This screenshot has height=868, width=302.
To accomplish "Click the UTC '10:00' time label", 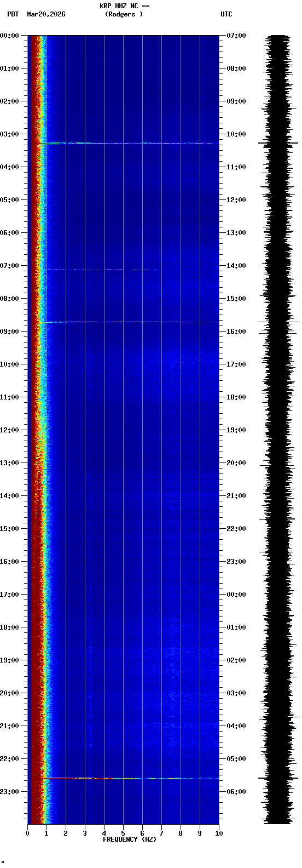I will click(x=236, y=134).
